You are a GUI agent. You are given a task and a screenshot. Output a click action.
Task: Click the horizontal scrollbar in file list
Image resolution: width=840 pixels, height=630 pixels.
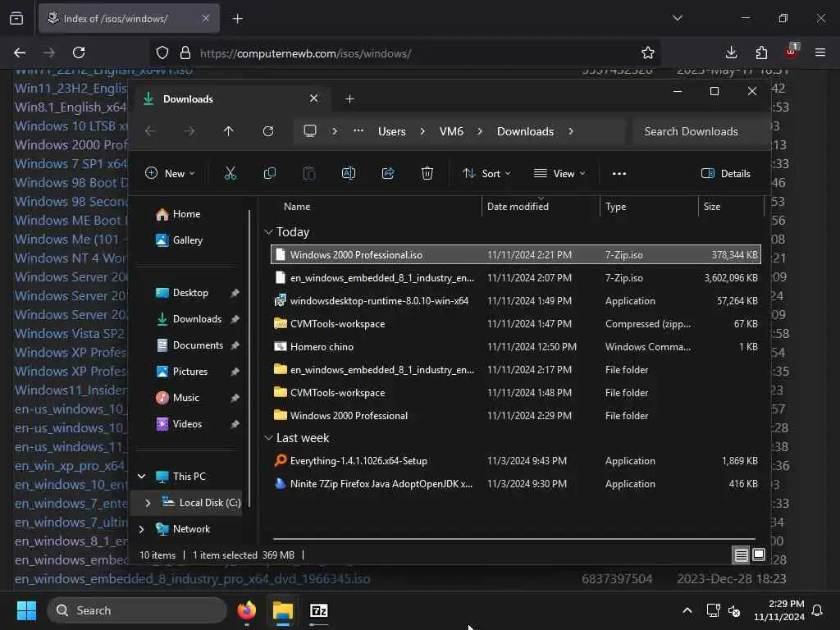(x=514, y=538)
